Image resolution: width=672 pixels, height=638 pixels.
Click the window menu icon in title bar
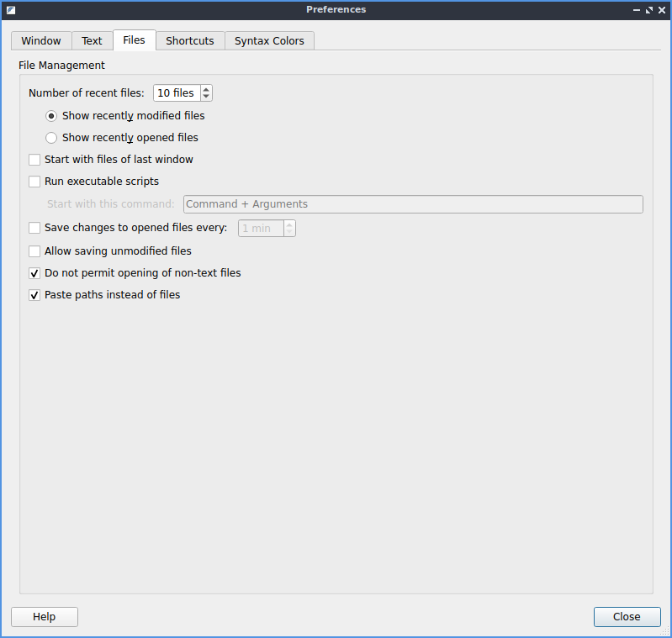pyautogui.click(x=10, y=10)
